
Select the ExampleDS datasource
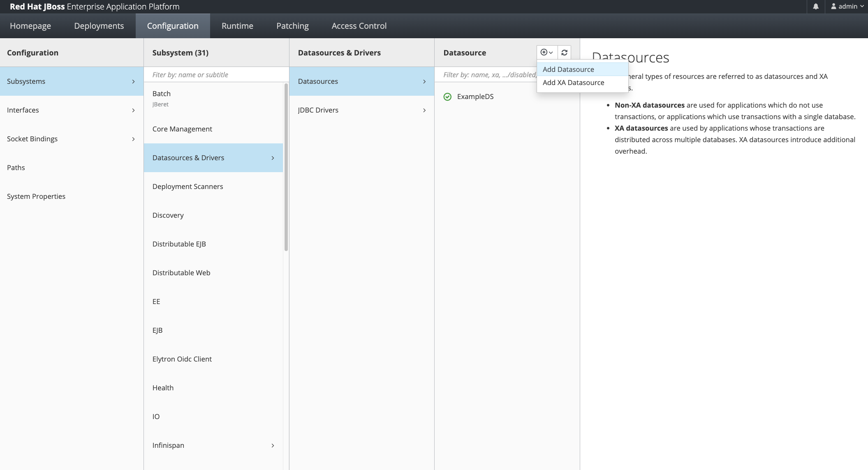475,97
